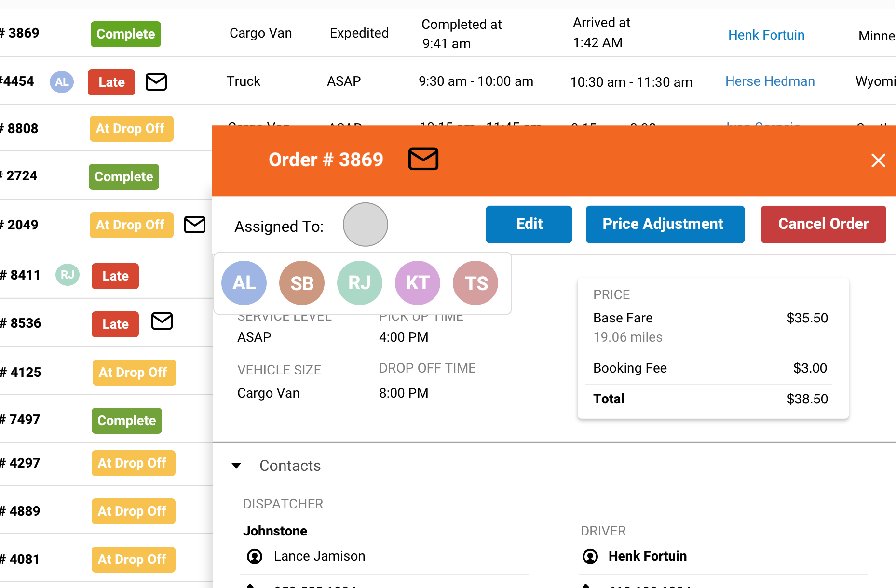
Task: Click At Drop Off status on order 2049
Action: pyautogui.click(x=132, y=225)
